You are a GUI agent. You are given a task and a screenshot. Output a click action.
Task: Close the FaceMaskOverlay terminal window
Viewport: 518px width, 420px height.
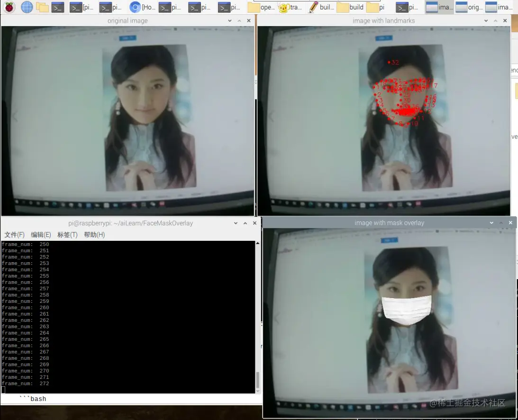pos(254,223)
